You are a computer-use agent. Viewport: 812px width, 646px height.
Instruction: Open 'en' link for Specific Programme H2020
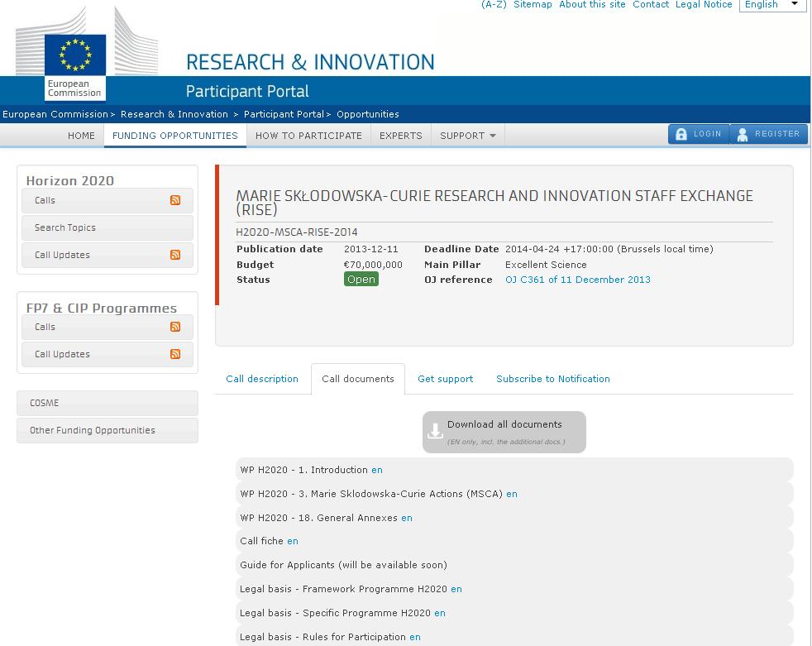[x=440, y=613]
